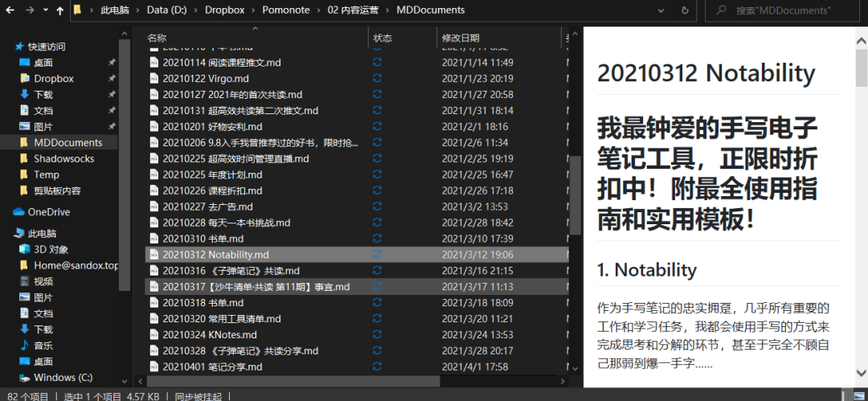Screen dimensions: 868x401
Task: Select file 20210201 好物安利.md
Action: click(212, 127)
